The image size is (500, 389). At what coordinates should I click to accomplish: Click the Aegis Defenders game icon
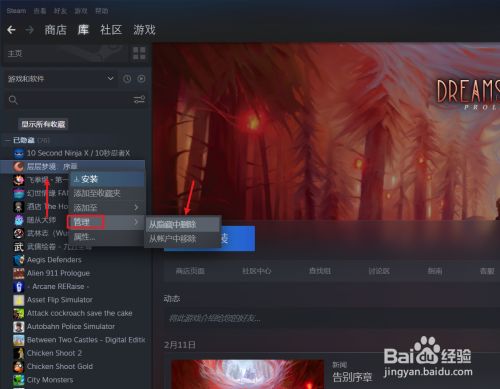[x=19, y=260]
